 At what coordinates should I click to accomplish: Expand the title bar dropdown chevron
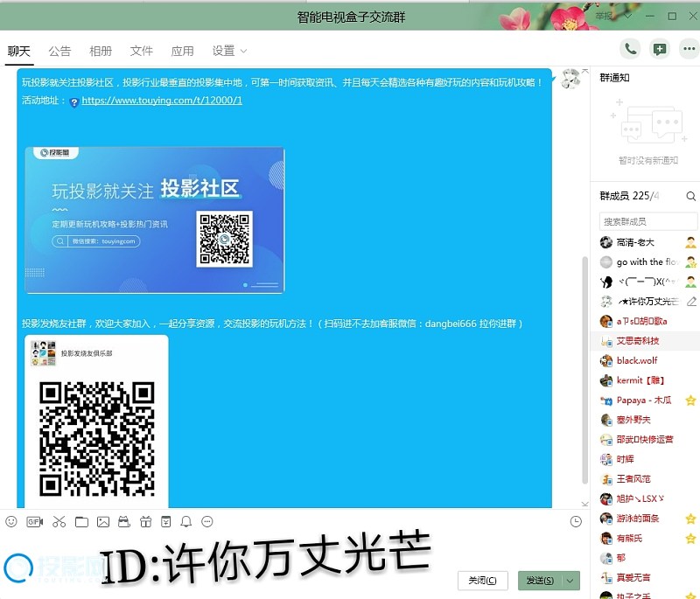click(x=627, y=16)
